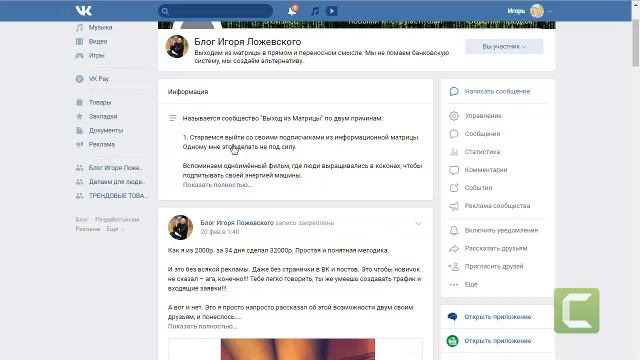Toggle Включить уведомления
This screenshot has height=360, width=640.
(501, 230)
